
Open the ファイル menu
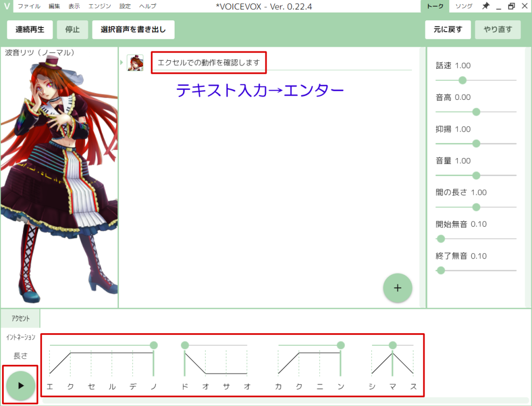[x=29, y=6]
